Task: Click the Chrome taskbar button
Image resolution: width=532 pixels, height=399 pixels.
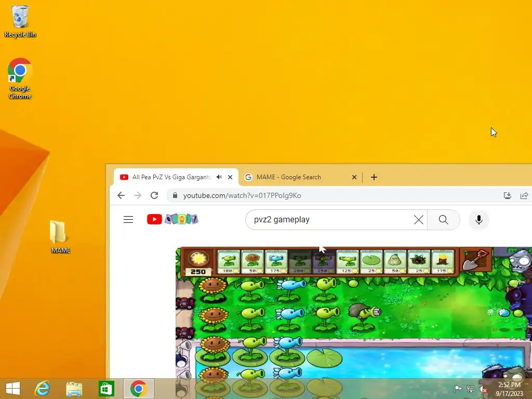Action: click(138, 389)
